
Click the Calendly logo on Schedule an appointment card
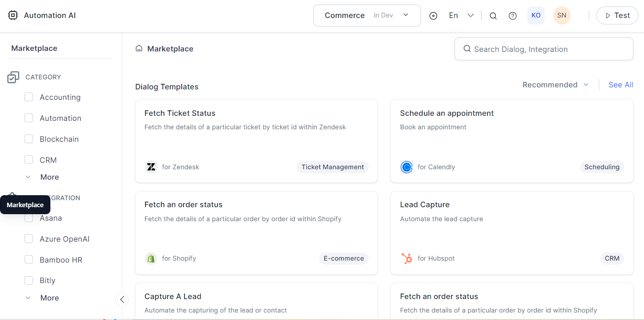(407, 167)
